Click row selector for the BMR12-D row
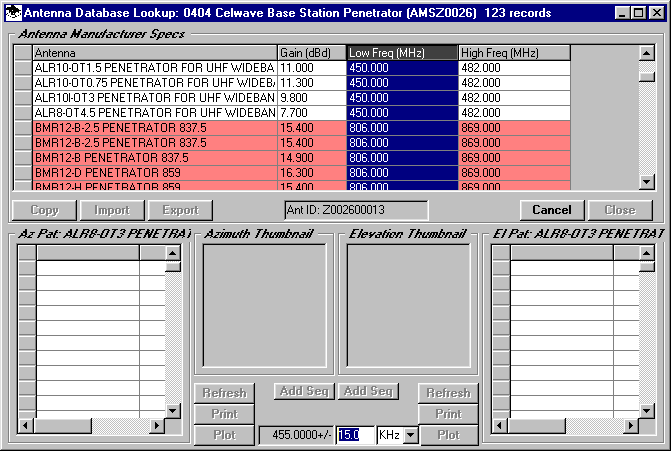 point(23,172)
